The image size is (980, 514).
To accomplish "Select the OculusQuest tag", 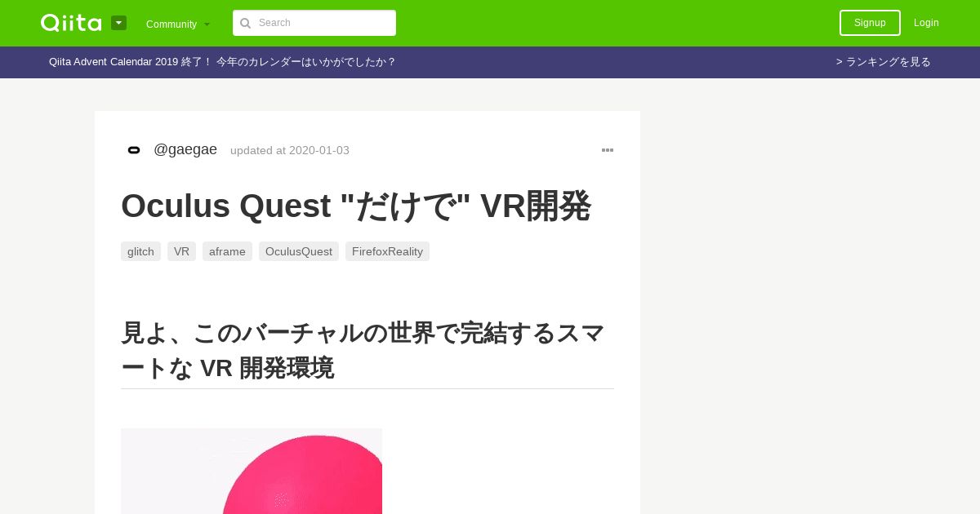I will click(x=299, y=251).
